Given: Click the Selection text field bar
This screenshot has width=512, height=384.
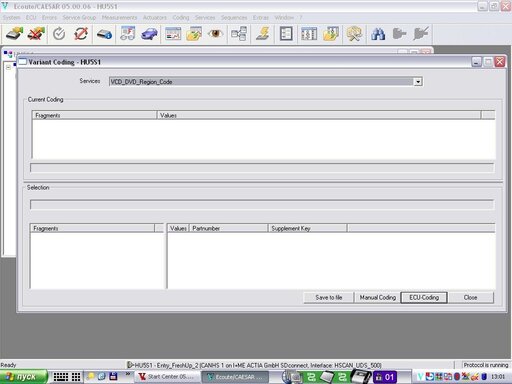Looking at the screenshot, I should click(x=262, y=204).
